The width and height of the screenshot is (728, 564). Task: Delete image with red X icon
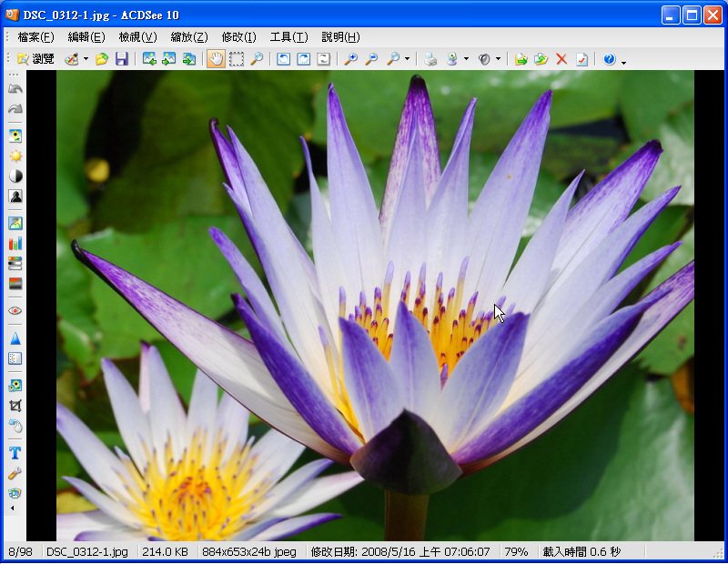click(x=561, y=59)
